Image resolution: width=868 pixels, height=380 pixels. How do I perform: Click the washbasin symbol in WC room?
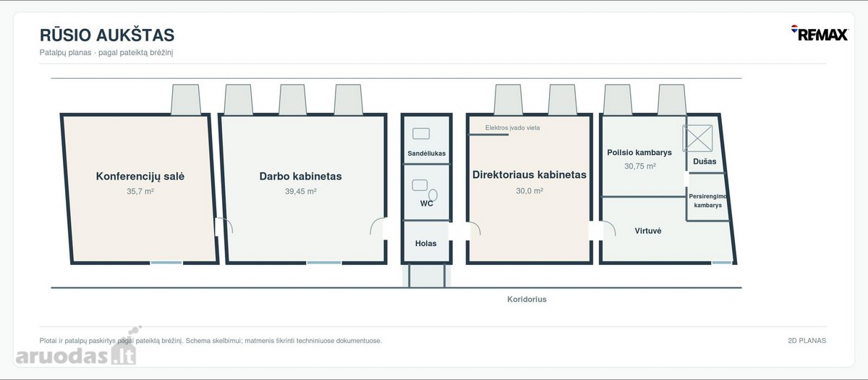[420, 185]
